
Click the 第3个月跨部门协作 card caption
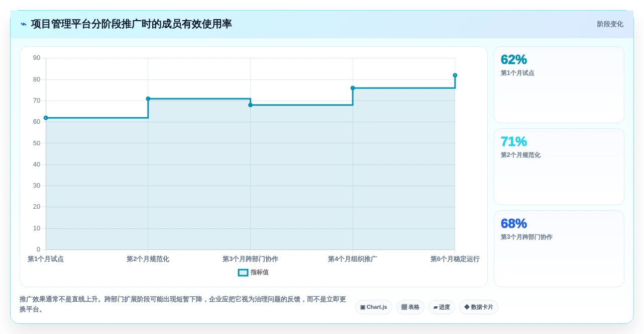click(526, 237)
